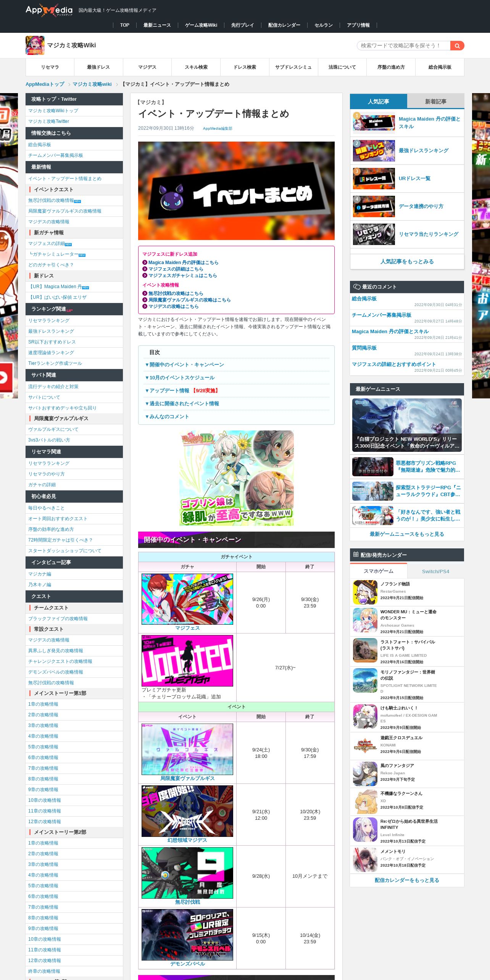The height and width of the screenshot is (980, 490).
Task: Click データ連携 ranking thumbnail
Action: [374, 206]
